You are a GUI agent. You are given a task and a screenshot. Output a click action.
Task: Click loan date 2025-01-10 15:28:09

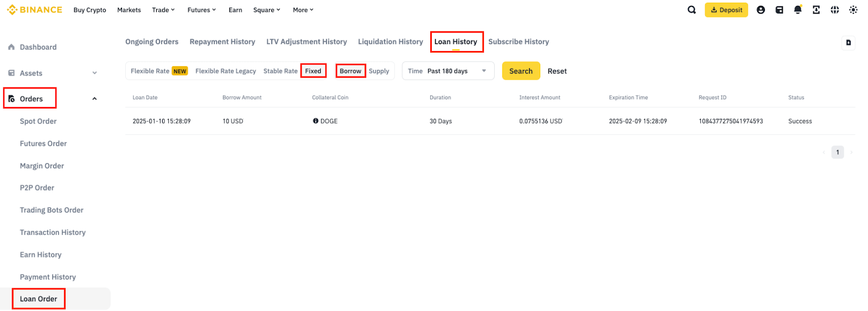coord(162,121)
